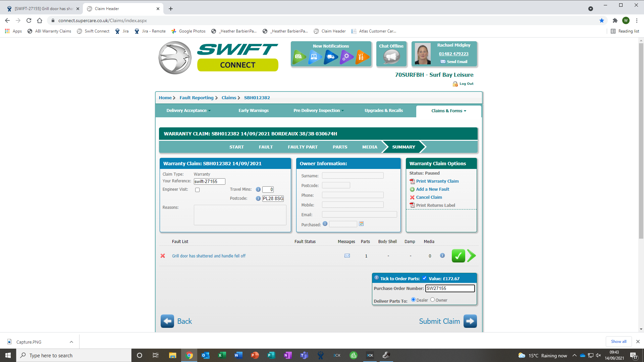Go to the FAULTY PART wizard step
644x362 pixels.
click(303, 147)
